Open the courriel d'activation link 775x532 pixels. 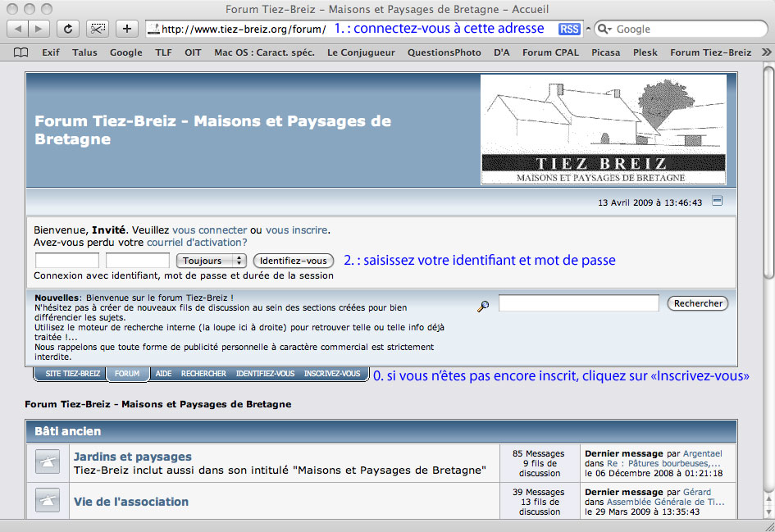(x=197, y=243)
